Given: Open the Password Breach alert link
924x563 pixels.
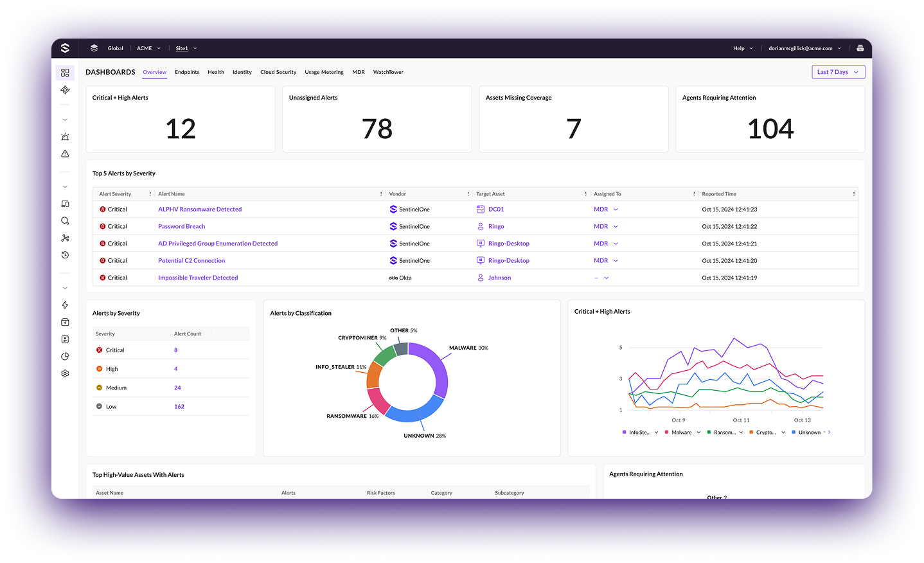Looking at the screenshot, I should pos(182,226).
